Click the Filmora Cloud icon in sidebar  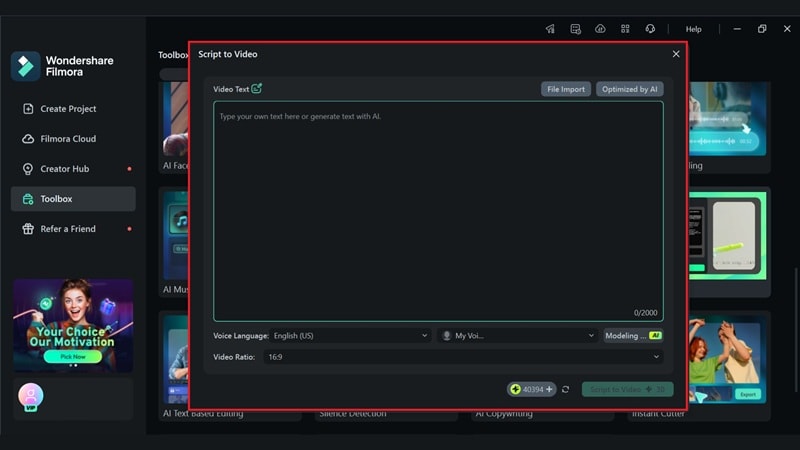click(x=28, y=139)
